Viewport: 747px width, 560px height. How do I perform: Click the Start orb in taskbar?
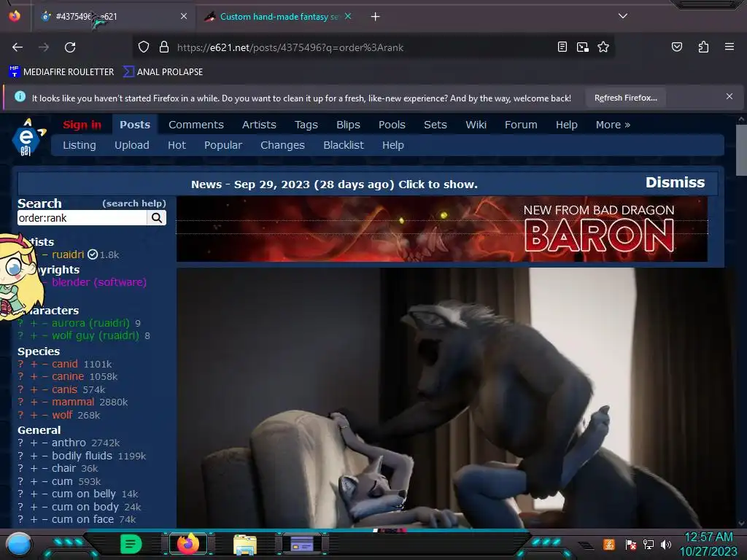[19, 544]
